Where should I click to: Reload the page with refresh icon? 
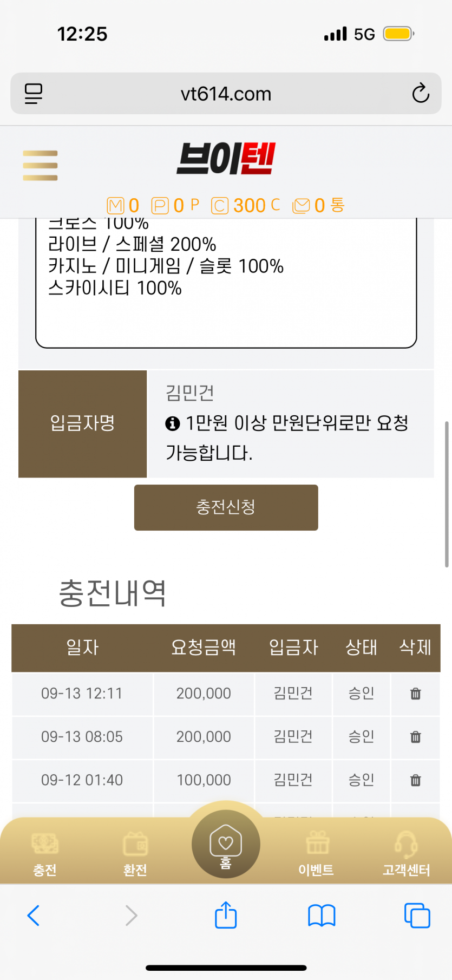click(x=421, y=94)
